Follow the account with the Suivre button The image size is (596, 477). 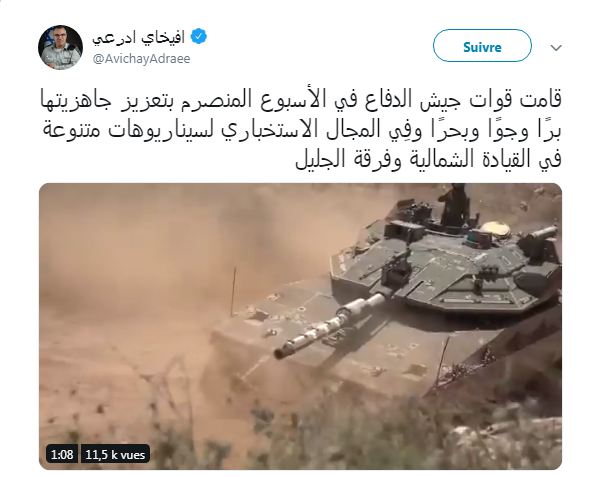coord(482,46)
